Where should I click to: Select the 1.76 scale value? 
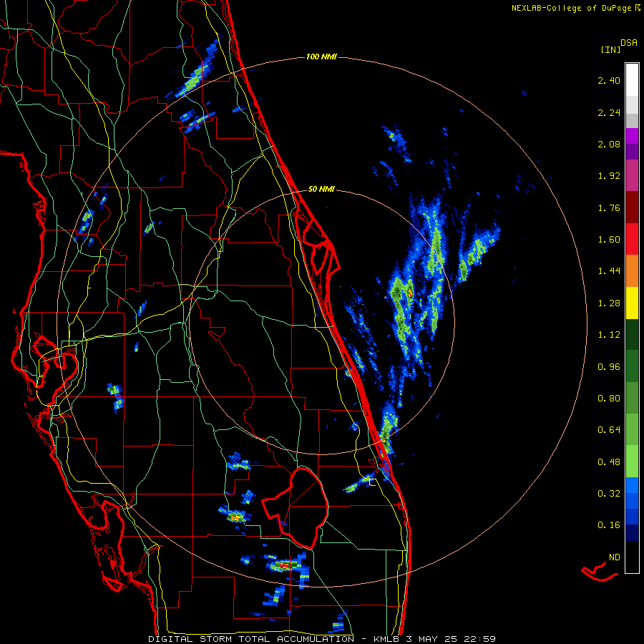pos(609,208)
